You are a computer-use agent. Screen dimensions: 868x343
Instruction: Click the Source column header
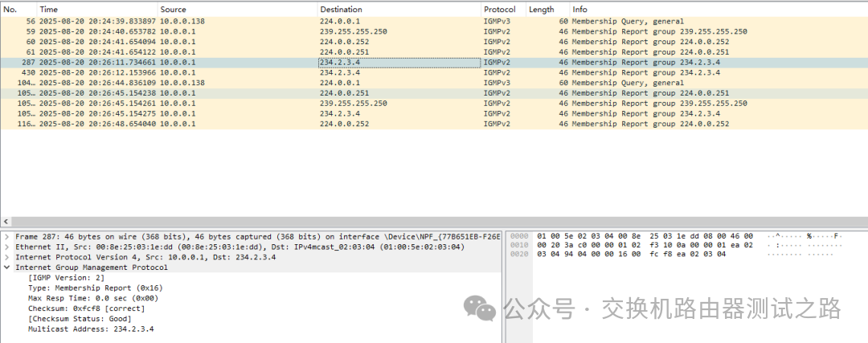tap(173, 9)
